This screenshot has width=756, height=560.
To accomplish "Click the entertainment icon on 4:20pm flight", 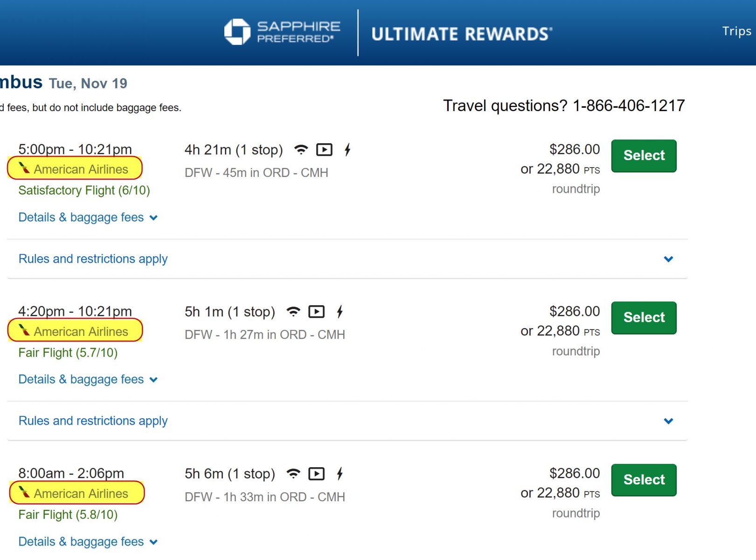I will (317, 312).
